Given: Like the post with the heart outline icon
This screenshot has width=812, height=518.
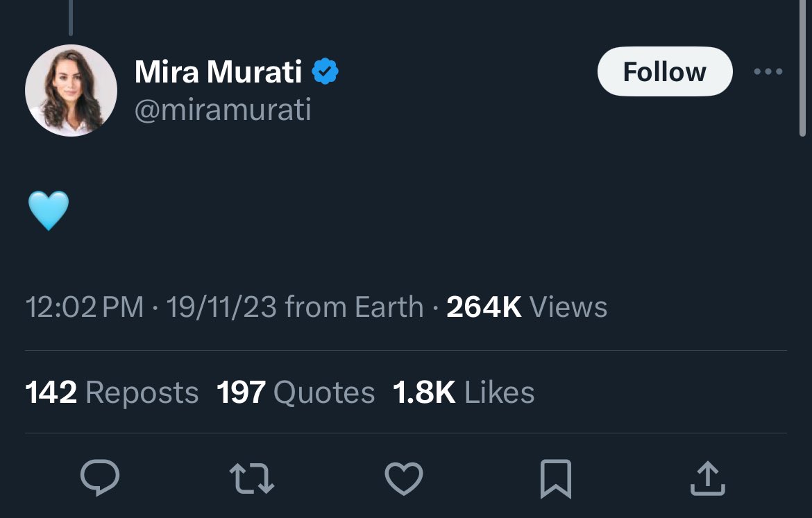Looking at the screenshot, I should 404,478.
